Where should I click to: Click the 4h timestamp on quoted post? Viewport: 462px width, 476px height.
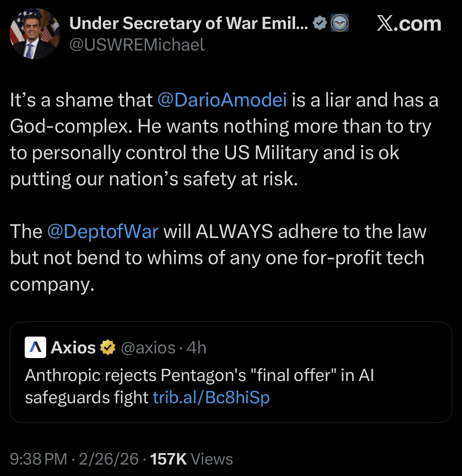coord(197,347)
